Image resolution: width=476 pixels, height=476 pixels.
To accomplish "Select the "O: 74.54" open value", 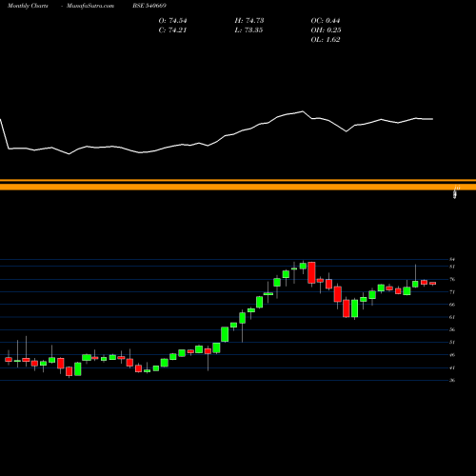I will coord(172,21).
